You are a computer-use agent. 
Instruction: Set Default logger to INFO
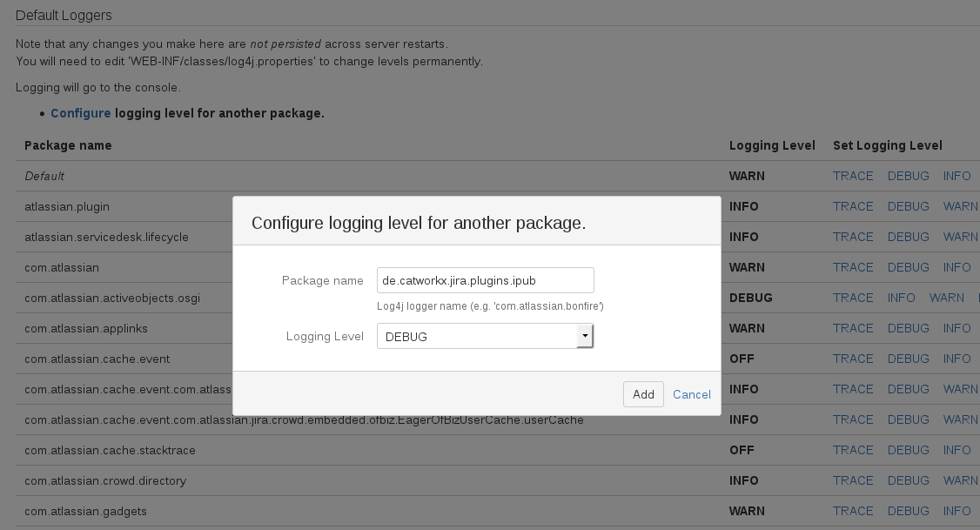[957, 176]
